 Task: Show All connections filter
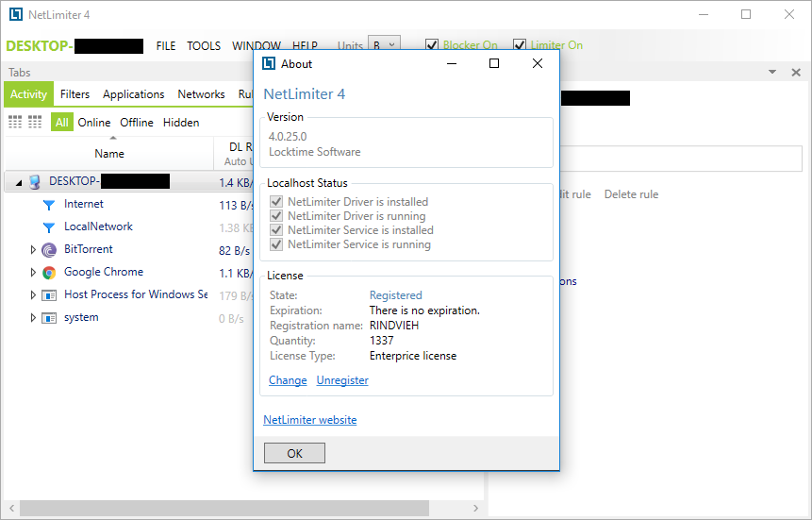pos(61,123)
